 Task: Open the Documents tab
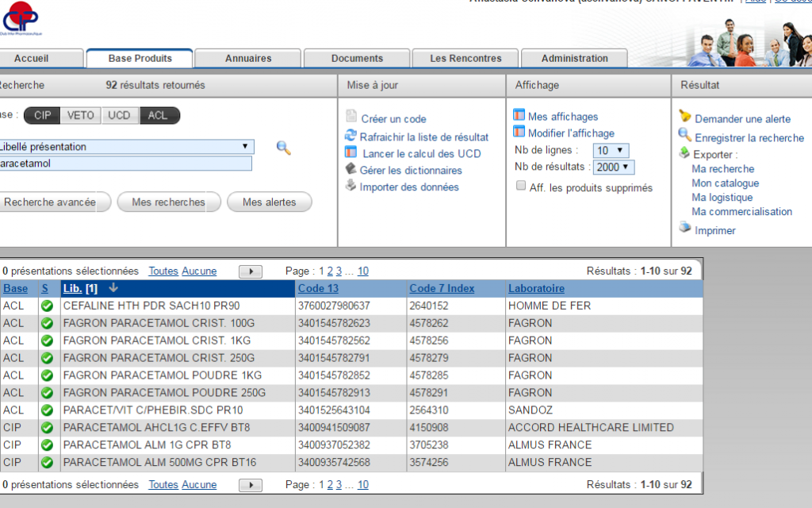coord(357,59)
